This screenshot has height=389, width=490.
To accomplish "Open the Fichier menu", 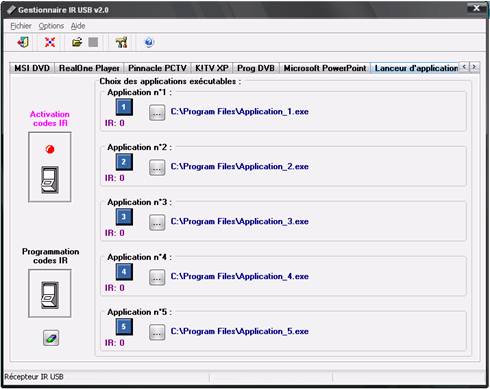I will pyautogui.click(x=21, y=26).
